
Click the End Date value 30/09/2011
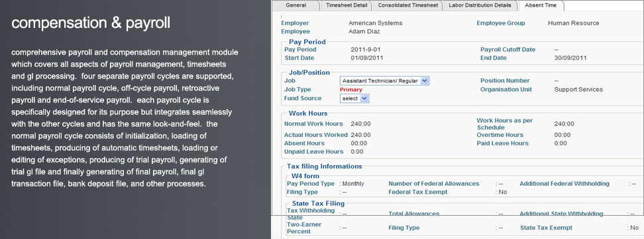coord(570,58)
